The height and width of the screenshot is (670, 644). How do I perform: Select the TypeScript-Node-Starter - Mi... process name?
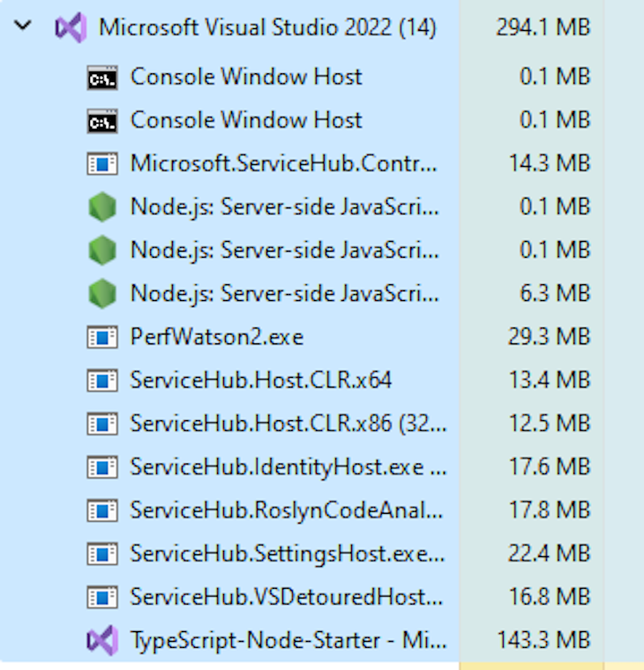pyautogui.click(x=288, y=641)
